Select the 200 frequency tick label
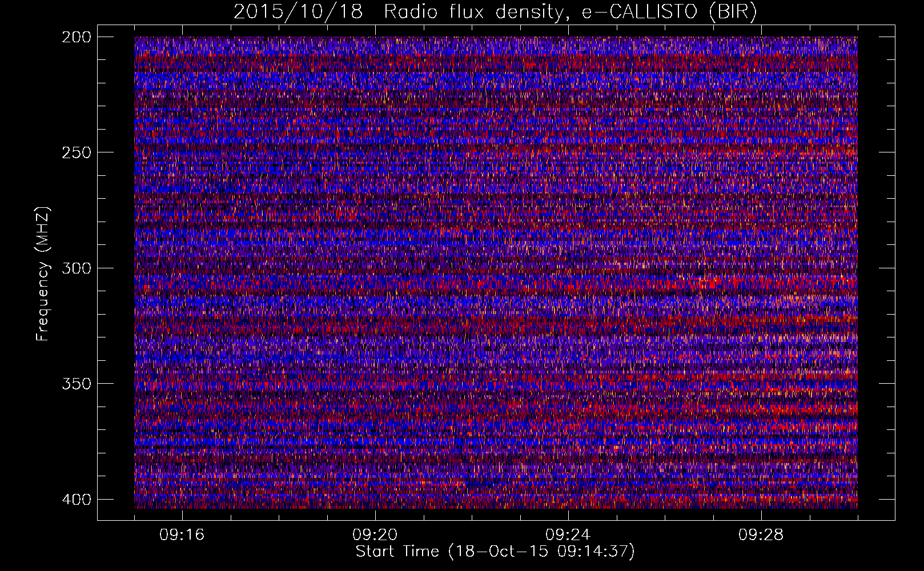 pos(76,37)
